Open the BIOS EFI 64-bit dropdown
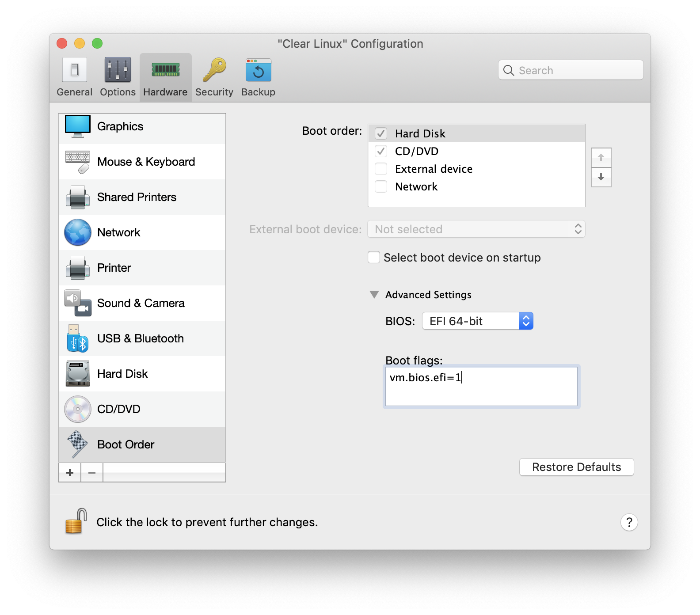Viewport: 700px width, 615px height. 478,321
